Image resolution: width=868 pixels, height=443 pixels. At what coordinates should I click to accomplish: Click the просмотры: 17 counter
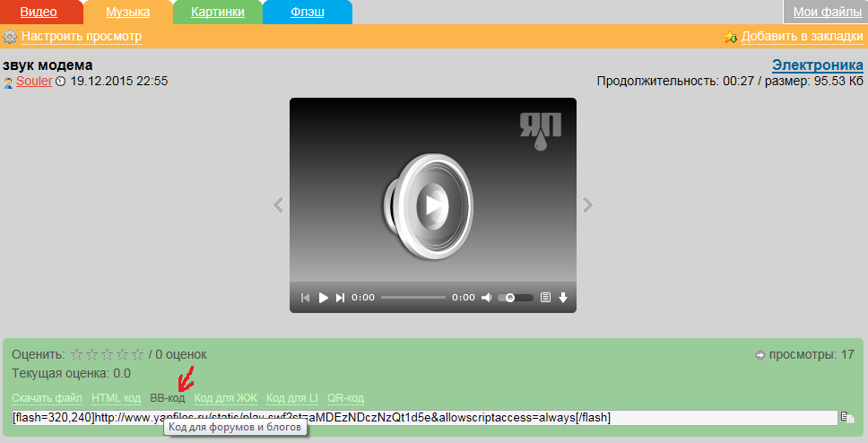812,354
